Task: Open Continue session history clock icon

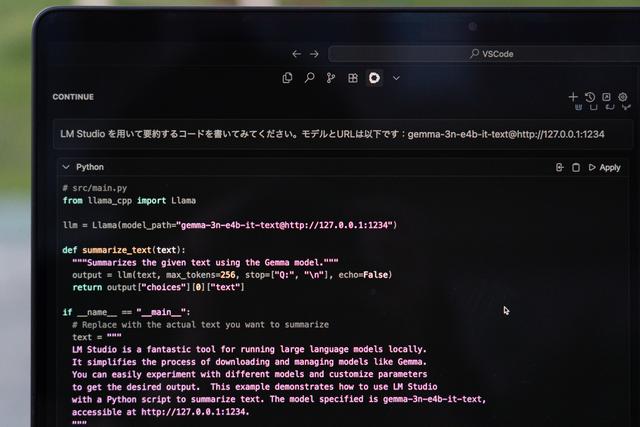Action: pos(590,97)
